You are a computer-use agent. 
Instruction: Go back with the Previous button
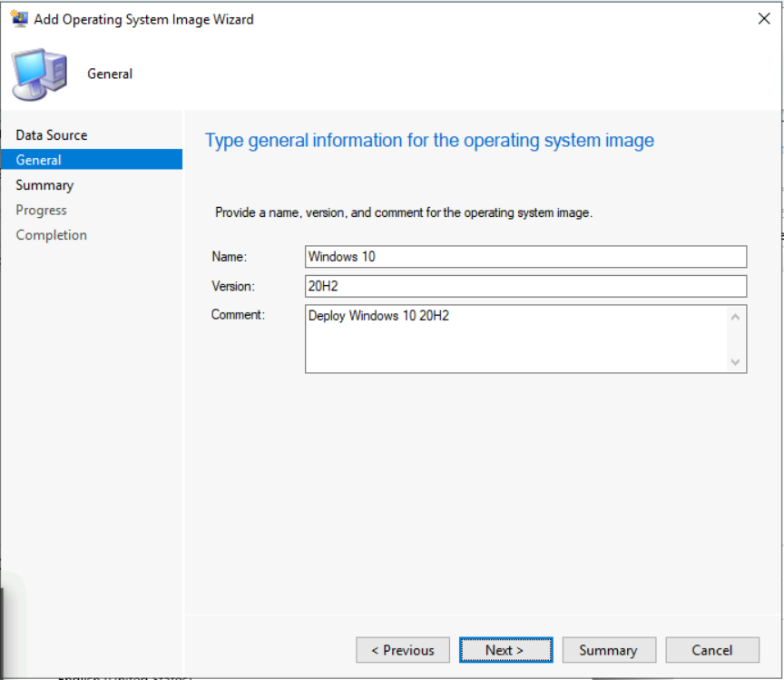tap(403, 650)
